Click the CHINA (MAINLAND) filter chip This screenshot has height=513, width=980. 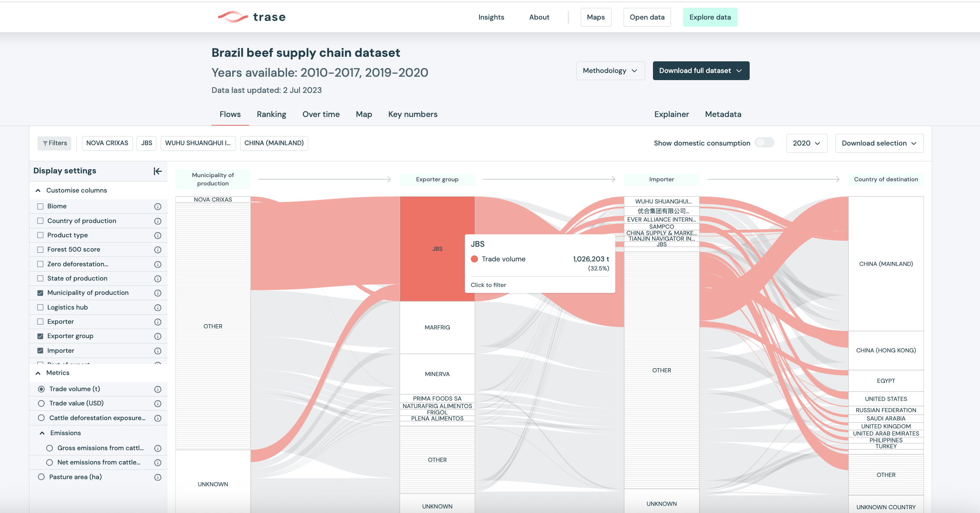click(x=274, y=143)
